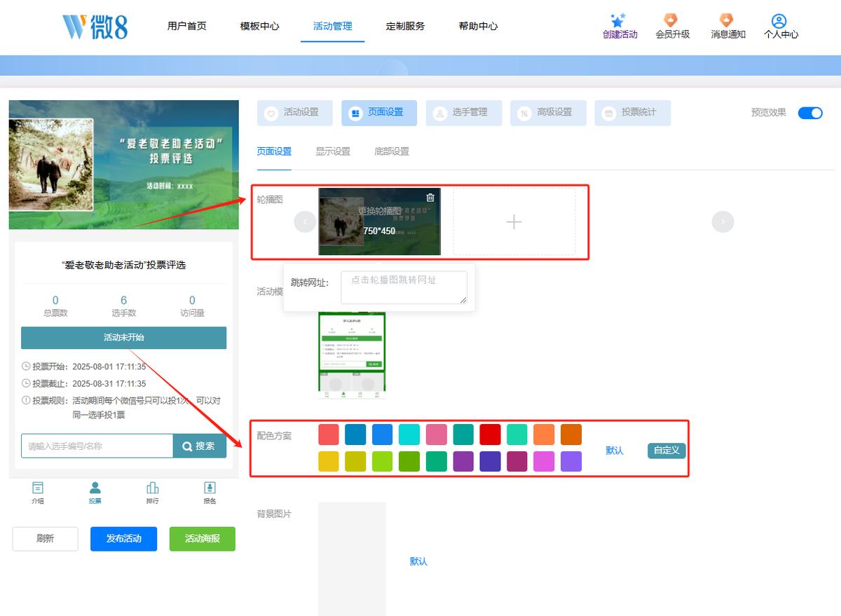Delete the carousel image with the trash icon
This screenshot has width=841, height=616.
430,198
